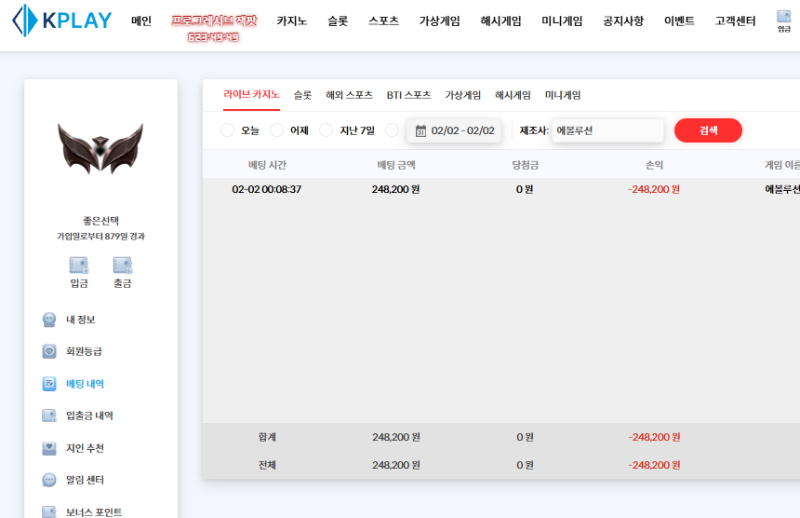Open 스포츠 in top navigation
This screenshot has width=800, height=518.
pos(384,21)
